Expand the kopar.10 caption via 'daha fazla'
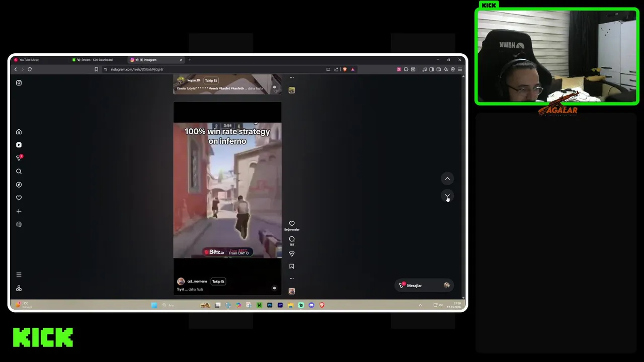This screenshot has width=644, height=362. (x=255, y=88)
